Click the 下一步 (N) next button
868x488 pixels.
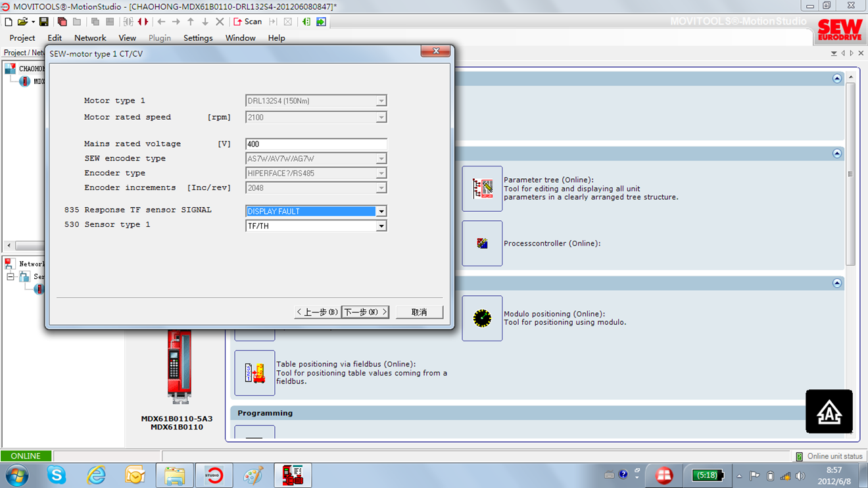pyautogui.click(x=365, y=312)
